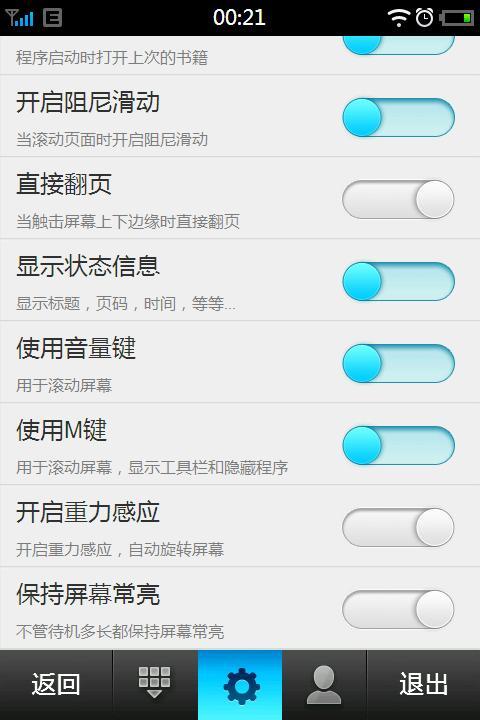Viewport: 480px width, 720px height.
Task: Tap the Wi-Fi status icon
Action: point(398,18)
